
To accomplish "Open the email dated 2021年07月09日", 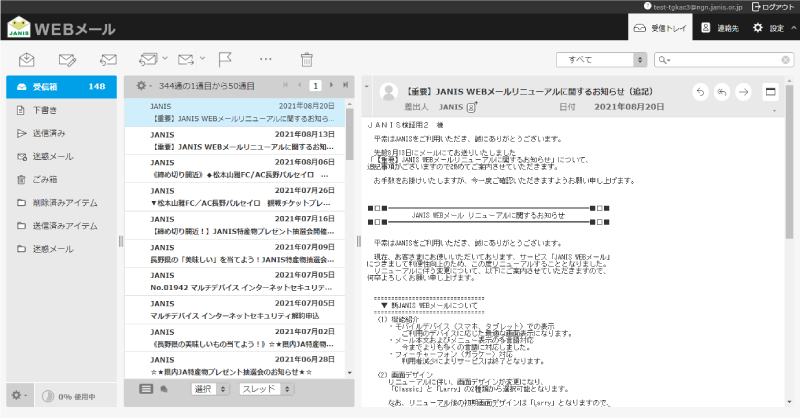I will pos(235,253).
